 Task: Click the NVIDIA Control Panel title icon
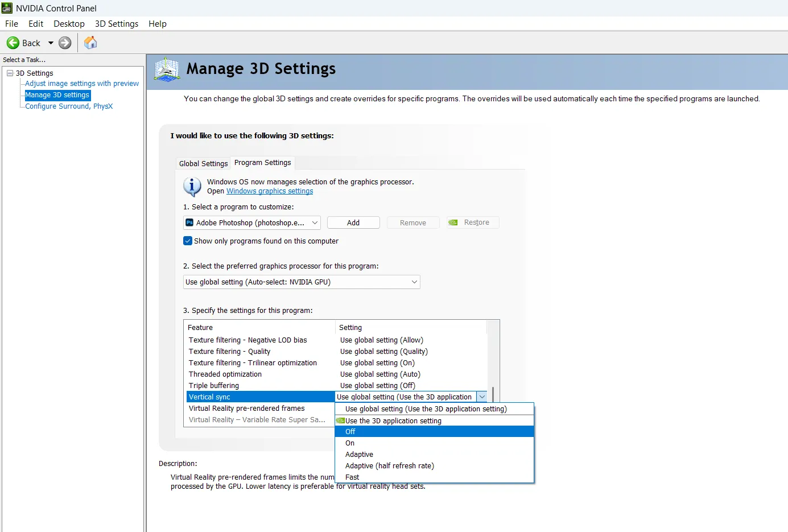7,8
